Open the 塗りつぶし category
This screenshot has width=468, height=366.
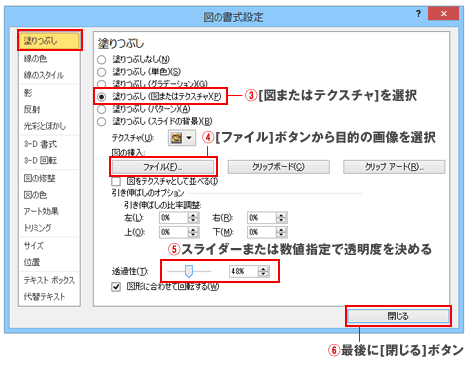(x=49, y=41)
